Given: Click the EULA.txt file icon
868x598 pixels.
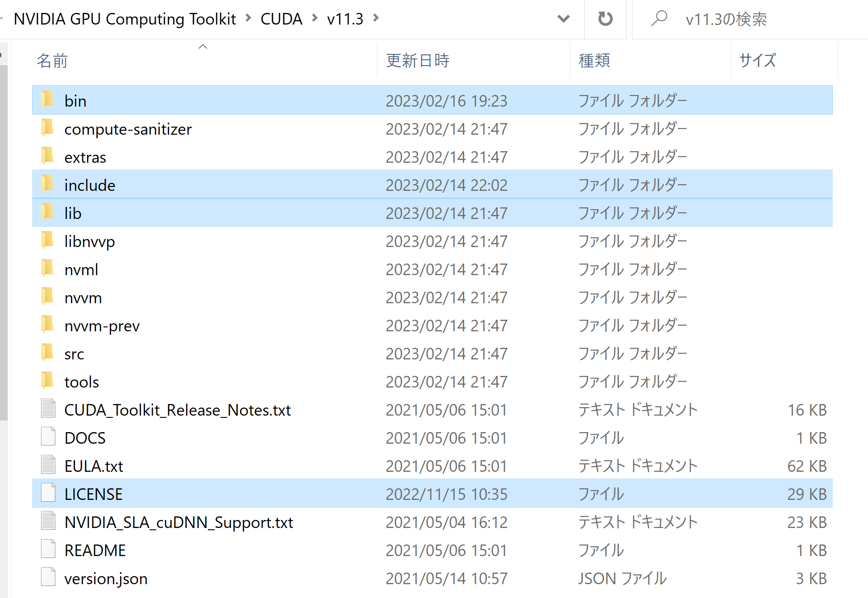Looking at the screenshot, I should coord(48,465).
